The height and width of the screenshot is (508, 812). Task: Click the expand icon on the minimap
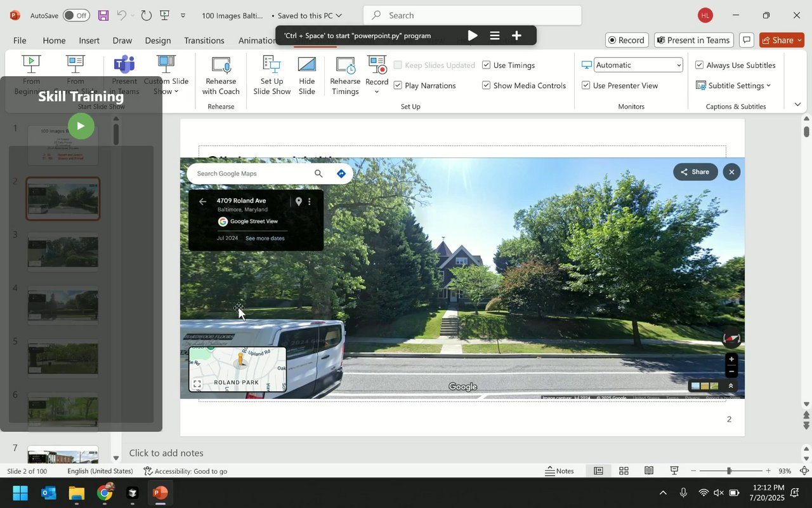point(197,384)
